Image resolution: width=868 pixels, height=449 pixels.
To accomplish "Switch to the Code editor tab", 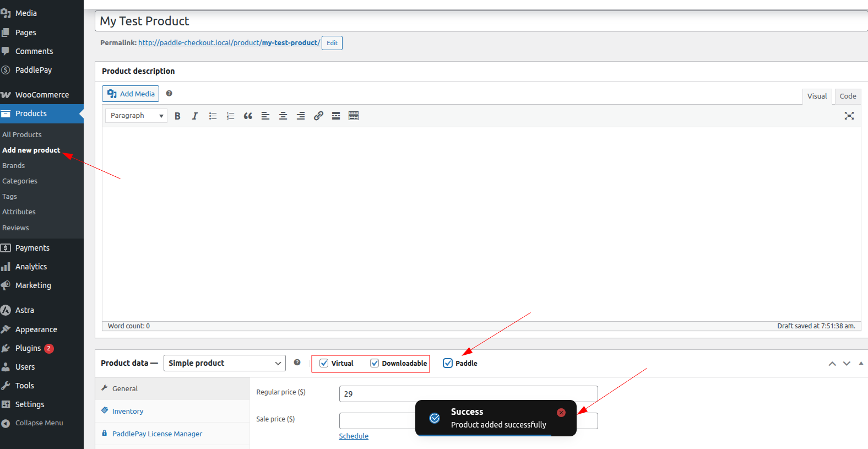I will coord(848,96).
